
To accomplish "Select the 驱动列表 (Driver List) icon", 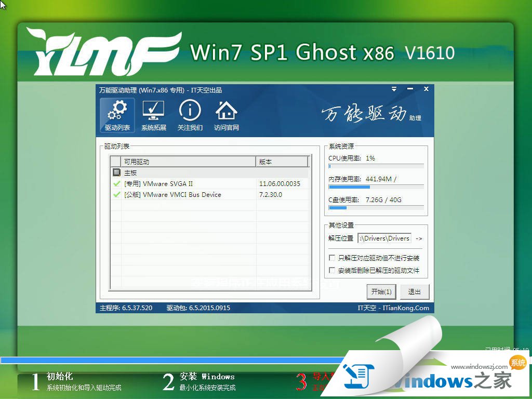I will pos(116,115).
